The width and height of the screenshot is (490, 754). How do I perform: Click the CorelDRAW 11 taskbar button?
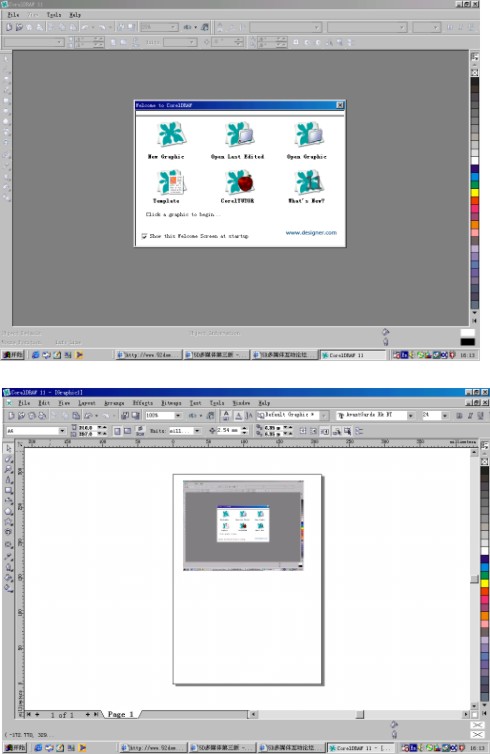click(x=353, y=355)
